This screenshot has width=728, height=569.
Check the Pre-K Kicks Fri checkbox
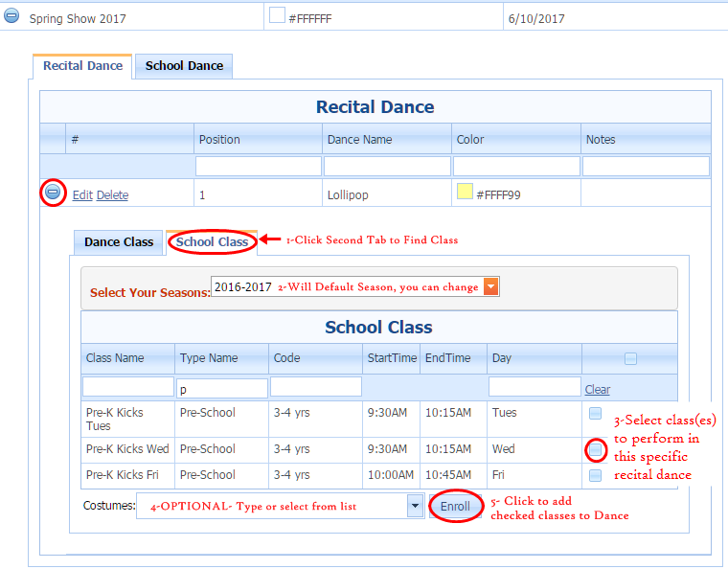click(595, 475)
